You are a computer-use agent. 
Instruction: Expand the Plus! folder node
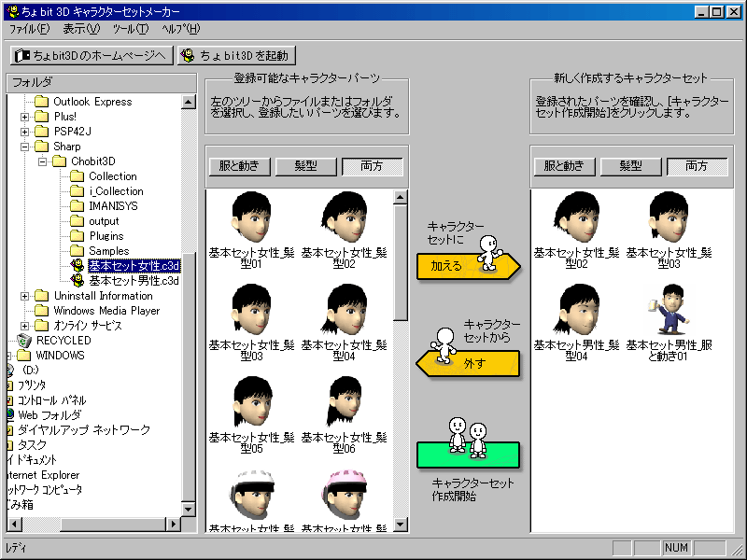25,117
